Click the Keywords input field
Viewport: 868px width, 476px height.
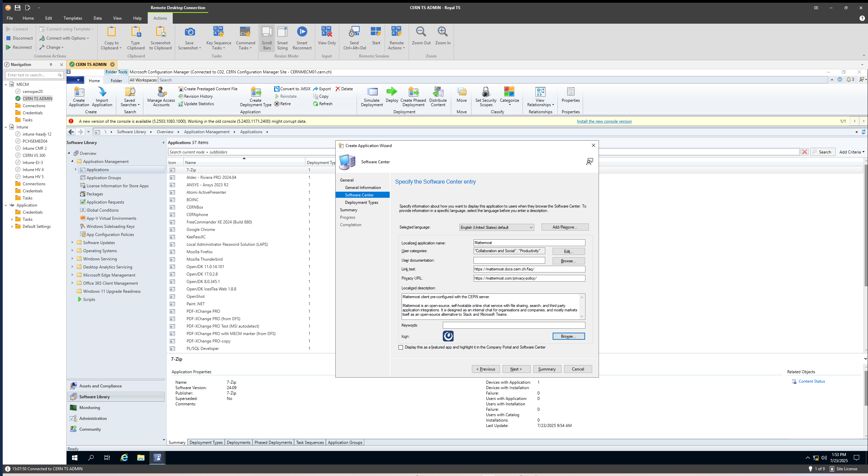[x=514, y=325]
